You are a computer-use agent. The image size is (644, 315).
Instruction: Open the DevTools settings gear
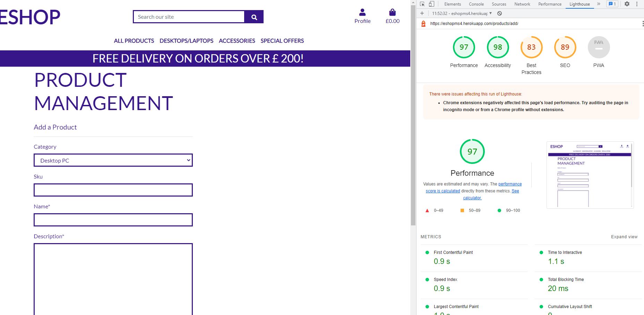click(x=627, y=4)
